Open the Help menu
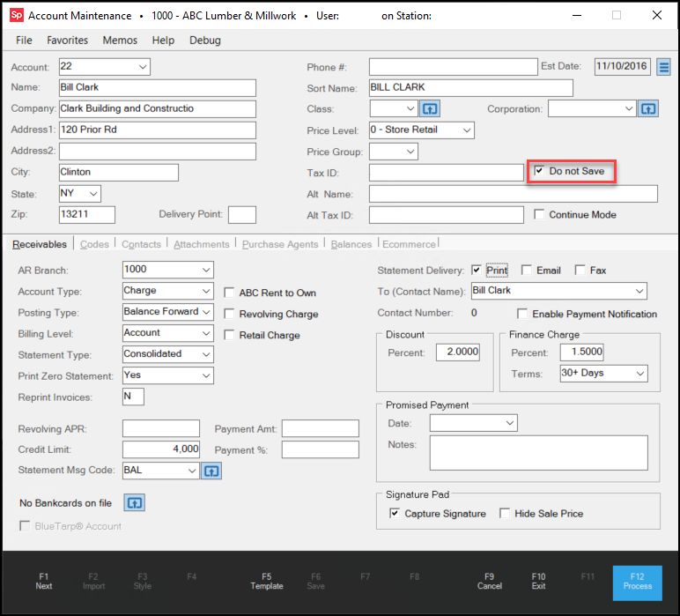Screen dimensions: 680x616 pyautogui.click(x=163, y=41)
